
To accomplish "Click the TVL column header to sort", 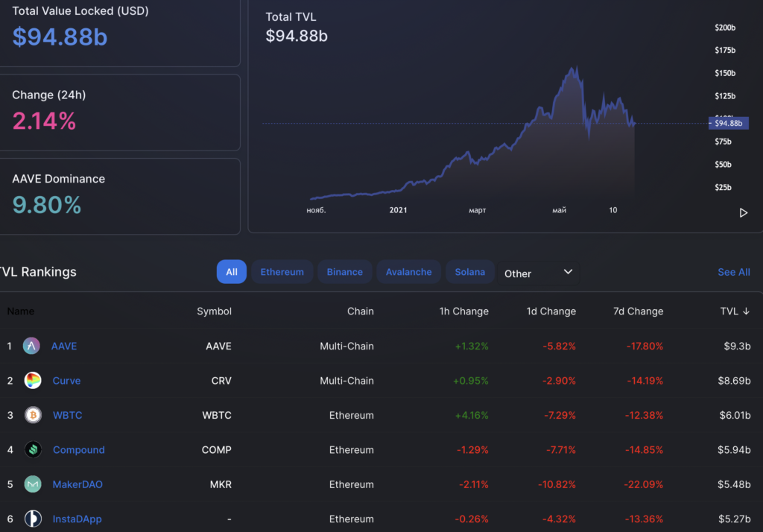I will pyautogui.click(x=730, y=311).
